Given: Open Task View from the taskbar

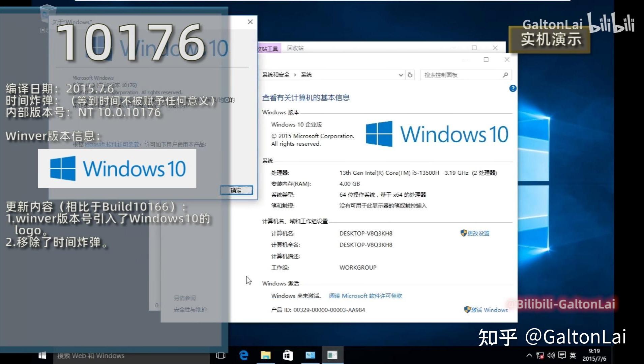Looking at the screenshot, I should [221, 355].
